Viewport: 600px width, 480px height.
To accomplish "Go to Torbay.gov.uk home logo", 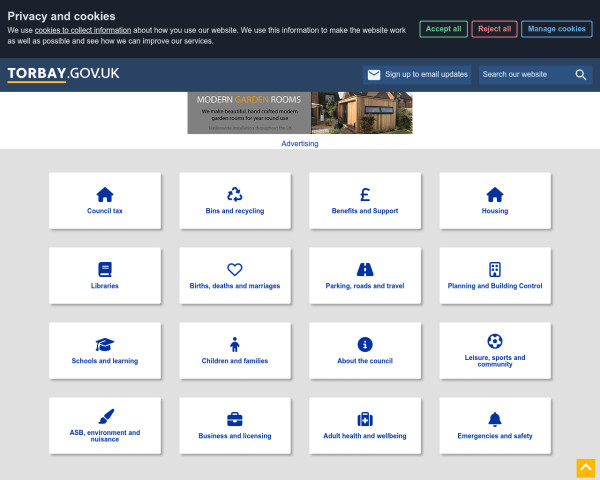I will pos(63,75).
